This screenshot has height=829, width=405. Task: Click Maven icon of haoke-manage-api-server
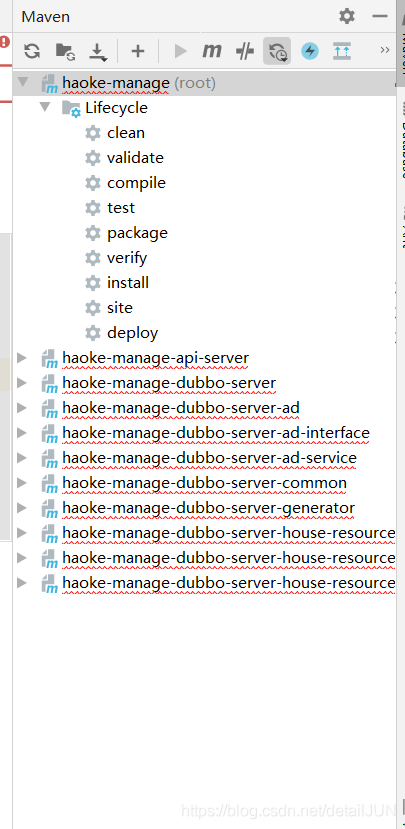[49, 358]
